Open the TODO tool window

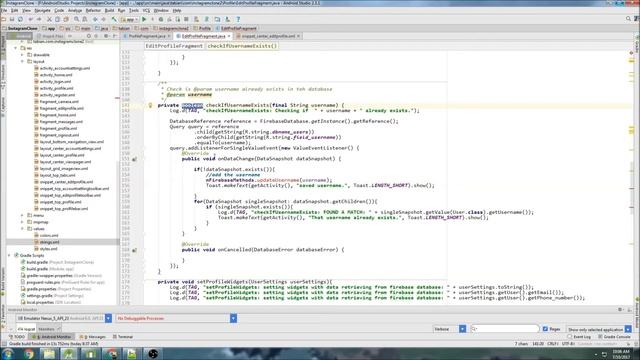click(17, 337)
